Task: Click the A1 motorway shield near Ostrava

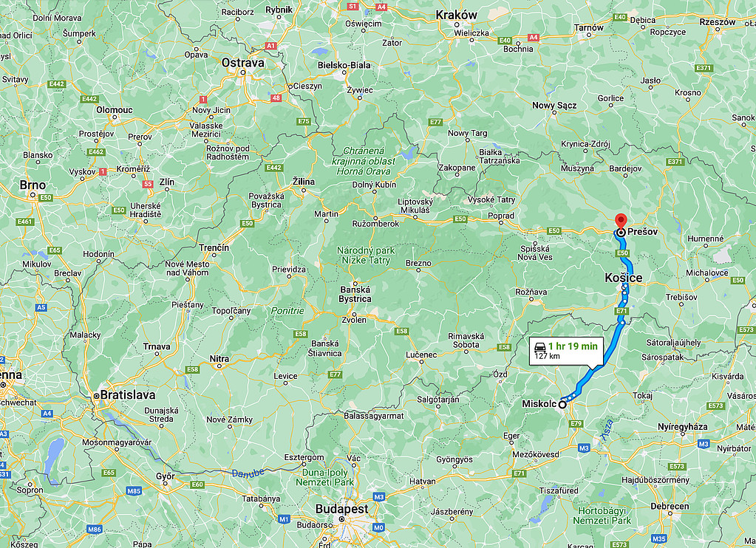Action: (270, 46)
